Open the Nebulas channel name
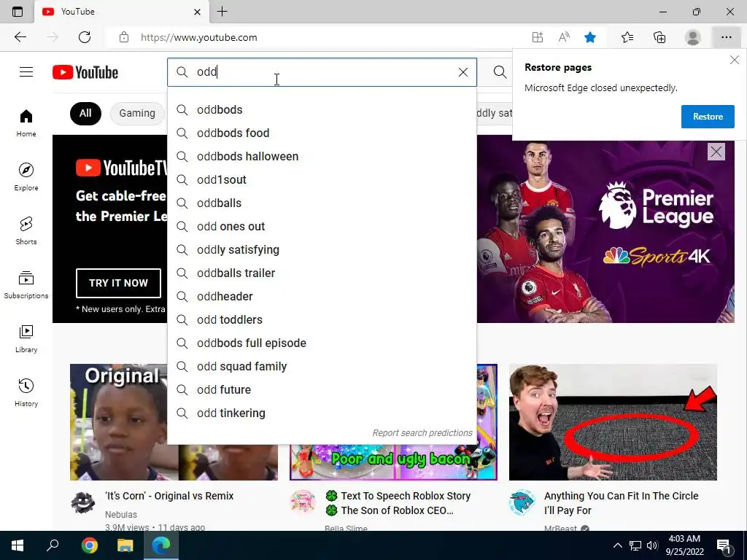747x560 pixels. pos(121,514)
